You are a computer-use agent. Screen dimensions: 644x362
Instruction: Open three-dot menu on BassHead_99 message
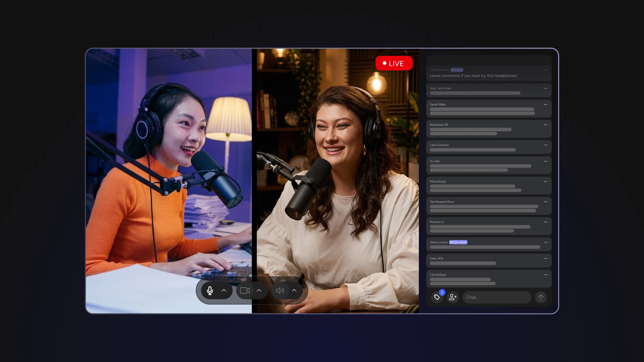pos(546,125)
